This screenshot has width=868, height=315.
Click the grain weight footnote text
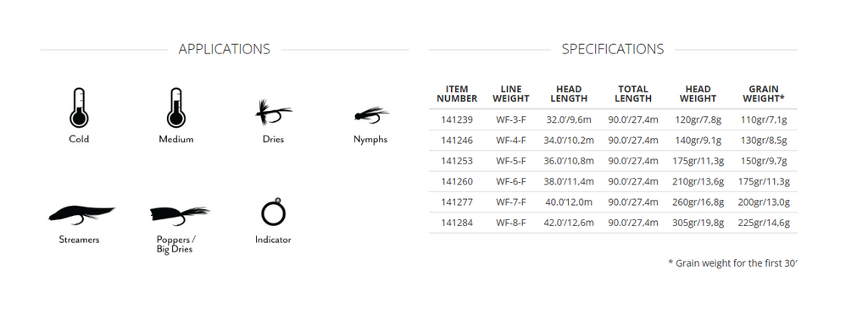(733, 263)
